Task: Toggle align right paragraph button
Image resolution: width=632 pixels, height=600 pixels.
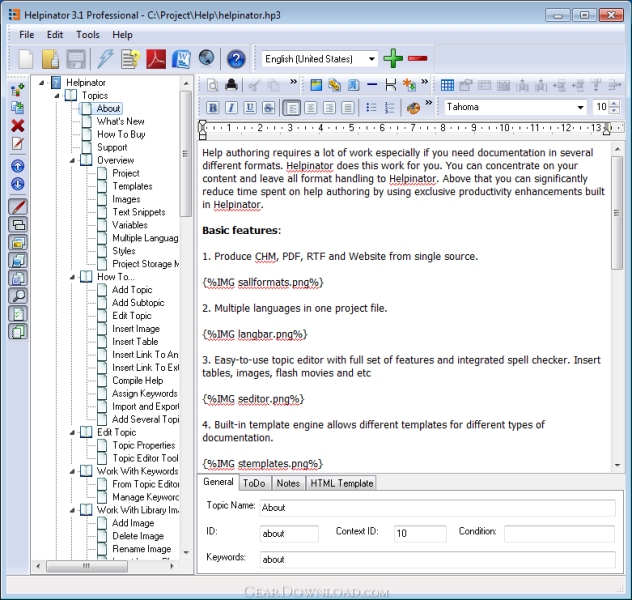Action: click(329, 108)
